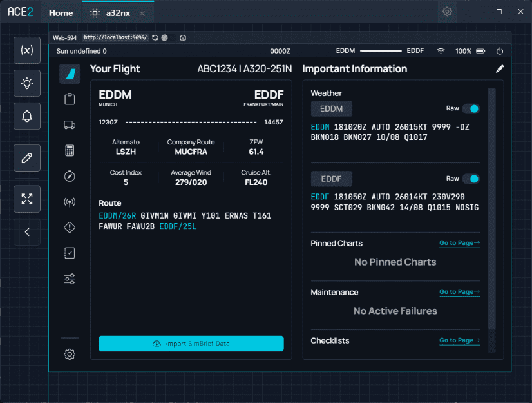The width and height of the screenshot is (532, 403).
Task: Click the lightbulb icon in ACE sidebar
Action: (x=27, y=83)
